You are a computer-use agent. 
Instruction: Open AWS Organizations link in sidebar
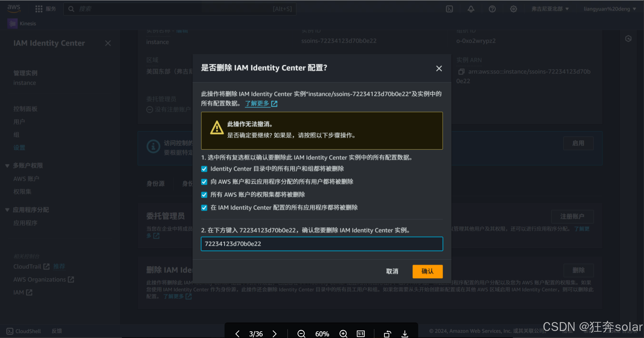pyautogui.click(x=44, y=279)
